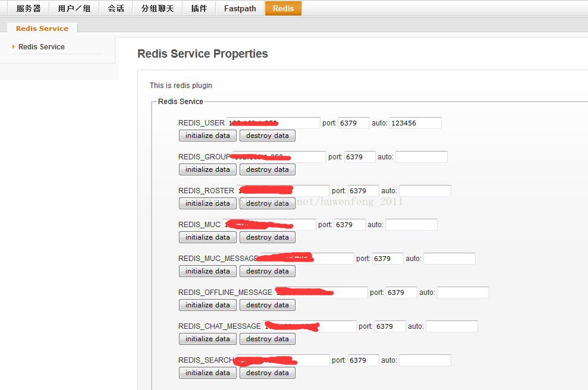Open the 服务器 tab
The image size is (588, 390).
coord(29,8)
